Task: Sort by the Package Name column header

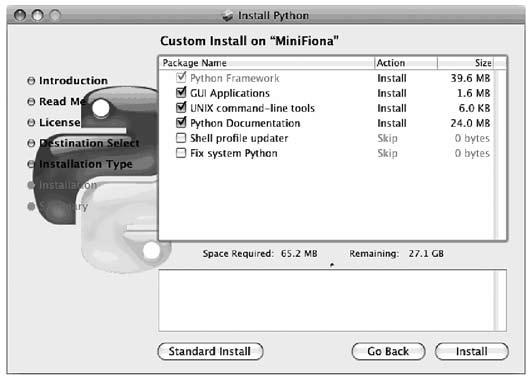Action: (267, 63)
